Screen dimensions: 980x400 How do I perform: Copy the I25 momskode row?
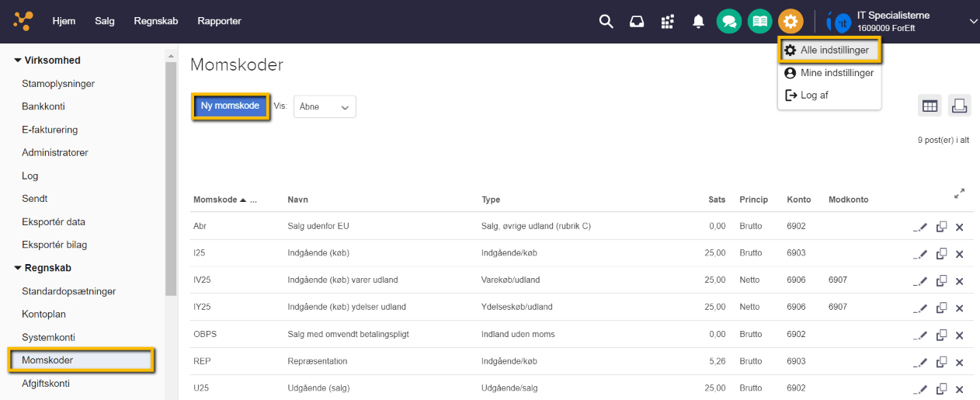941,254
